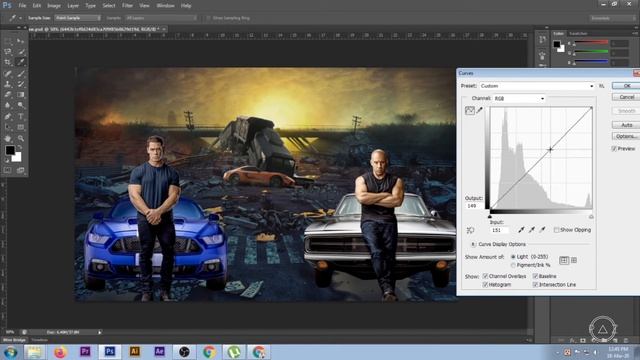This screenshot has height=360, width=640.
Task: Open the Layer menu
Action: pos(73,6)
